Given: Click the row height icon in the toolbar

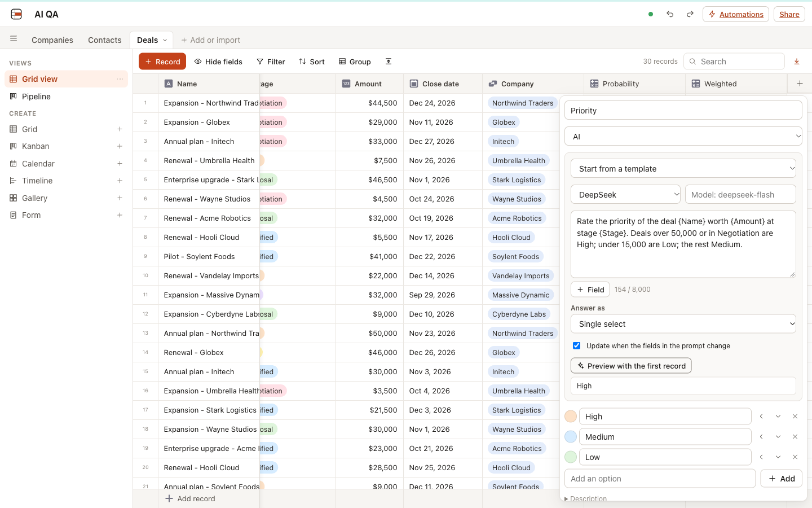Looking at the screenshot, I should (x=389, y=62).
